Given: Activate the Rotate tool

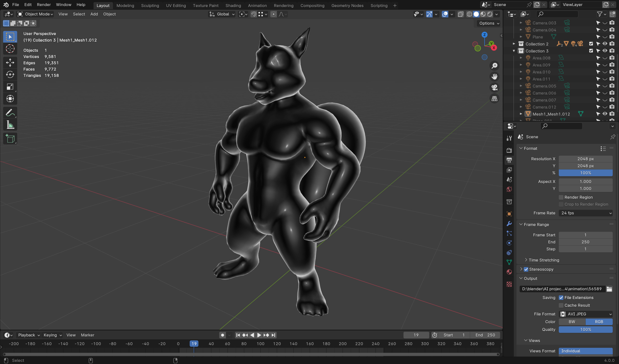Looking at the screenshot, I should click(10, 74).
